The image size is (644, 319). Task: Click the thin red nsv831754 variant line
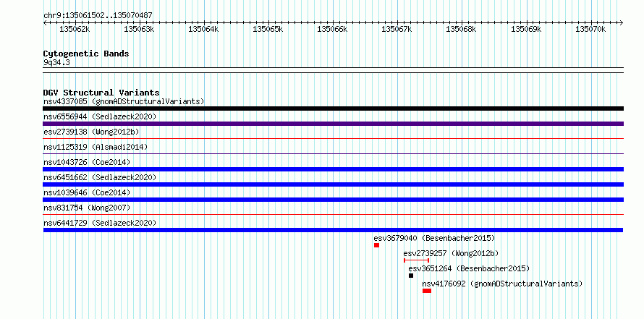click(x=333, y=215)
